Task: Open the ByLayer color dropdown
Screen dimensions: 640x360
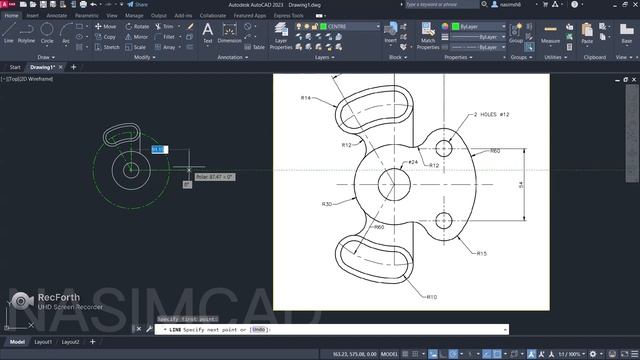Action: (504, 27)
